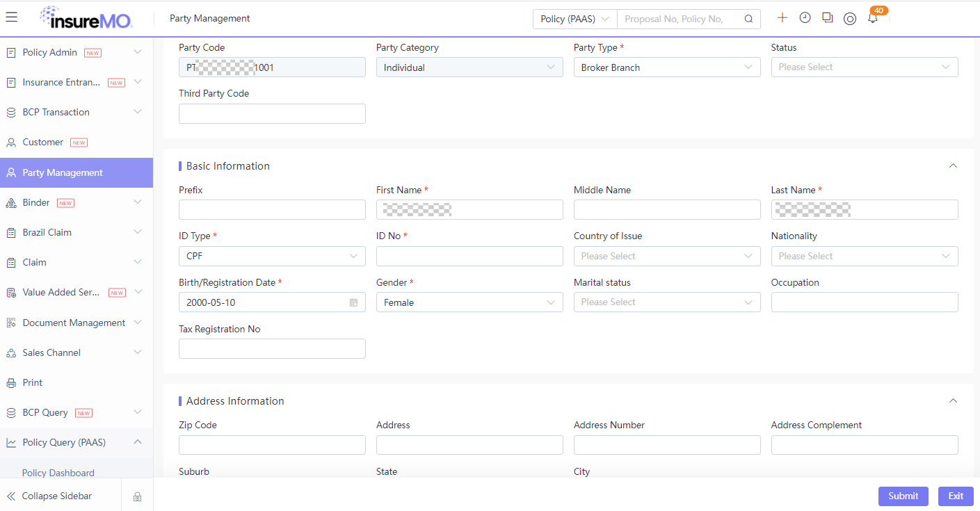Click the Exit button
The width and height of the screenshot is (980, 511).
click(x=956, y=496)
